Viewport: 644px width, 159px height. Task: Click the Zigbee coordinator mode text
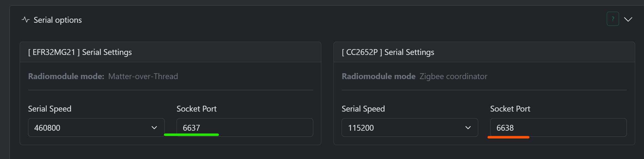[x=453, y=76]
